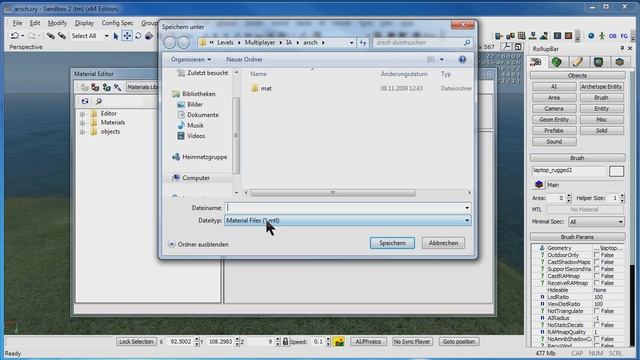
Task: Click the yellow terrain icon near Speed
Action: click(339, 342)
